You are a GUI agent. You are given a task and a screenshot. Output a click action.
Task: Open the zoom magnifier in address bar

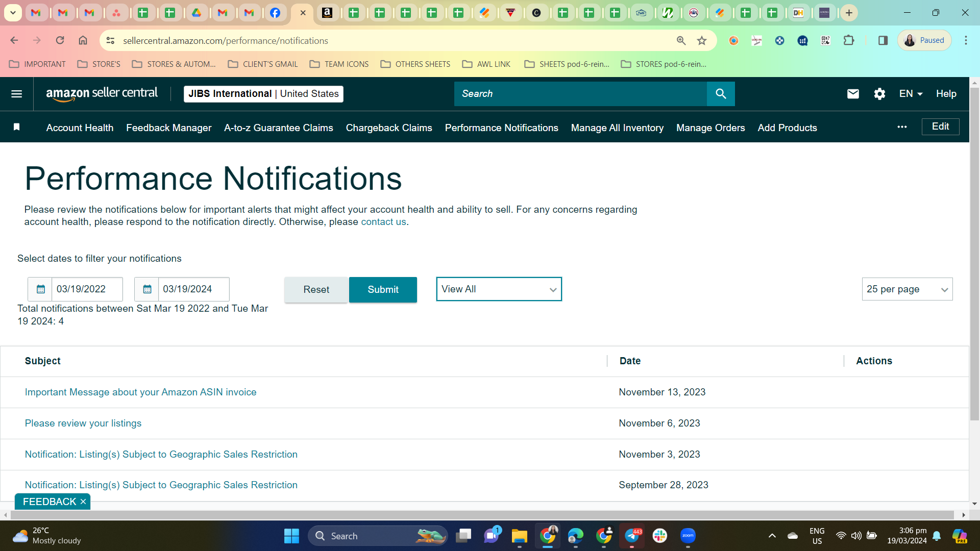pyautogui.click(x=681, y=40)
